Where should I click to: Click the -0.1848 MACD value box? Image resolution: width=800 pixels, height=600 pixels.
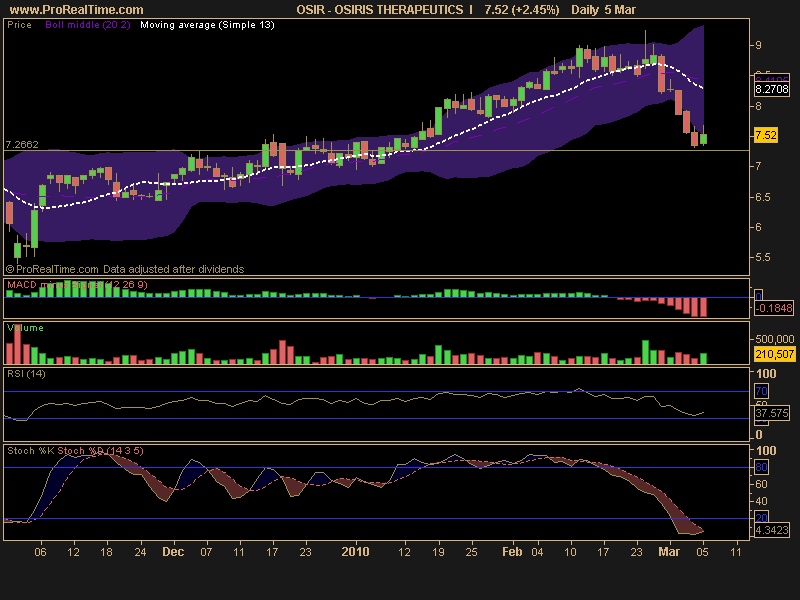click(773, 308)
